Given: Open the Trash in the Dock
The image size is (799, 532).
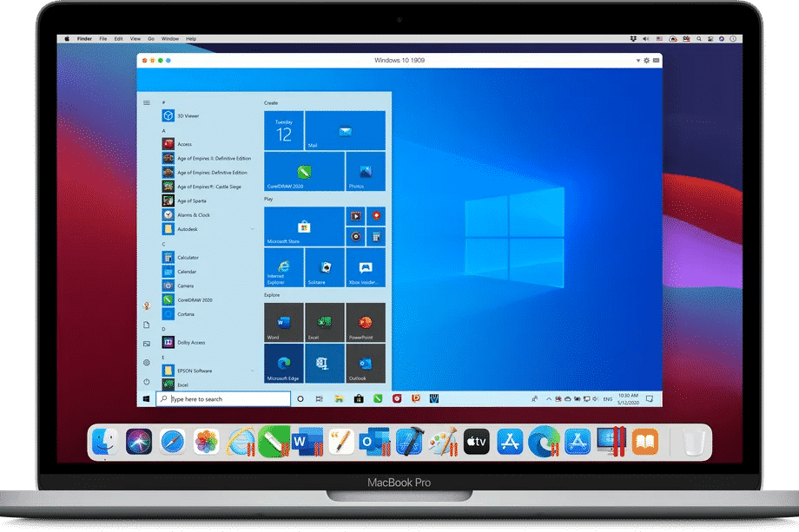Looking at the screenshot, I should (x=694, y=442).
